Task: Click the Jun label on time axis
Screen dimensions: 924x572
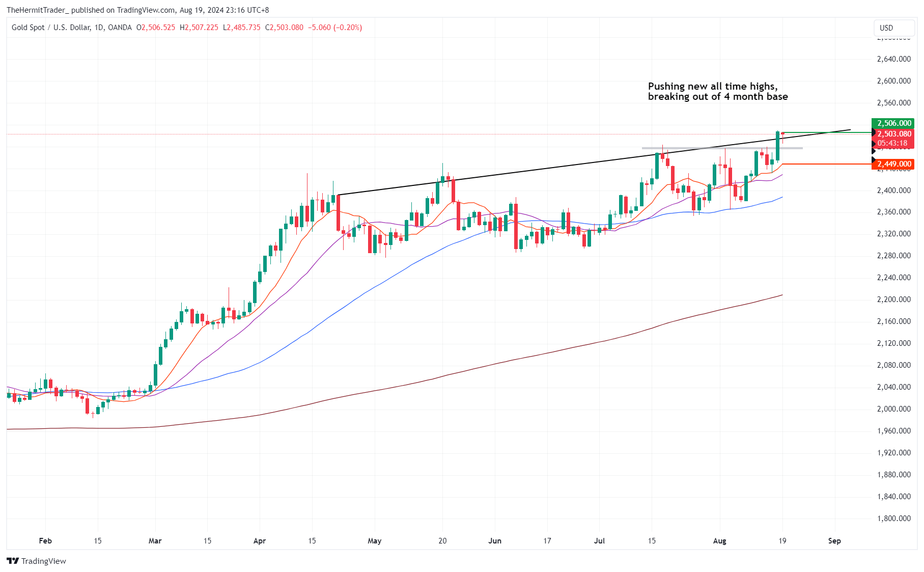Action: pyautogui.click(x=495, y=541)
